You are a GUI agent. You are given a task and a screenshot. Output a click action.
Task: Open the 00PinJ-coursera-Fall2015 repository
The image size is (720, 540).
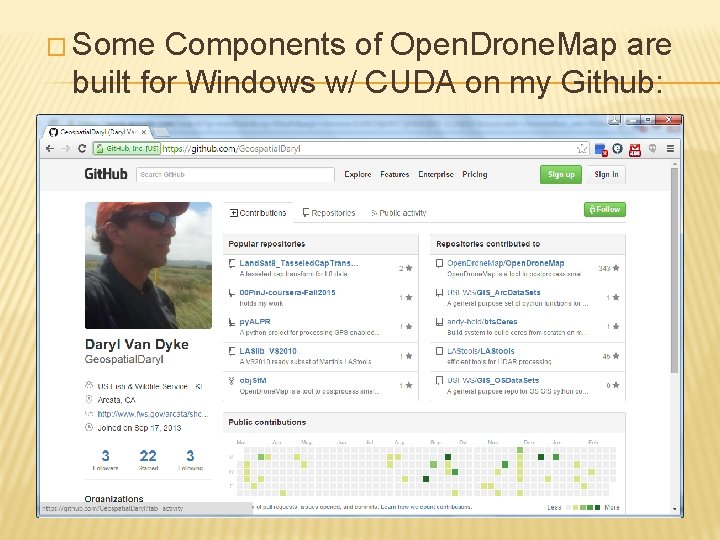coord(287,292)
